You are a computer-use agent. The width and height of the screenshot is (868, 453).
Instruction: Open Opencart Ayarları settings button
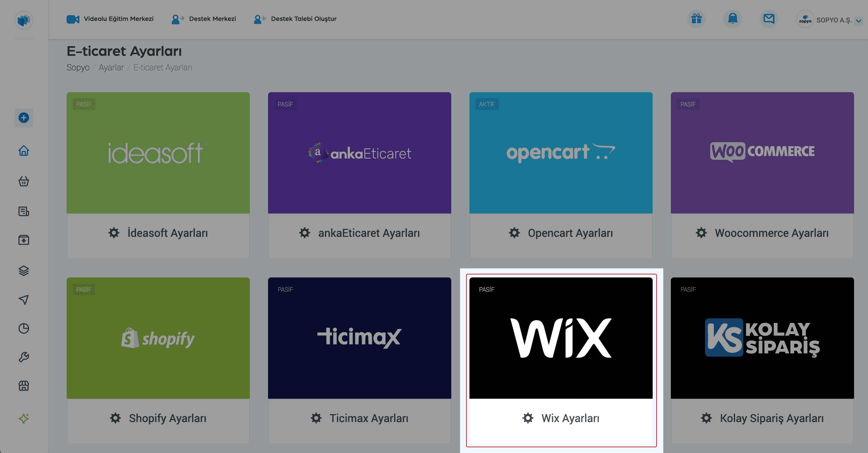(x=561, y=233)
